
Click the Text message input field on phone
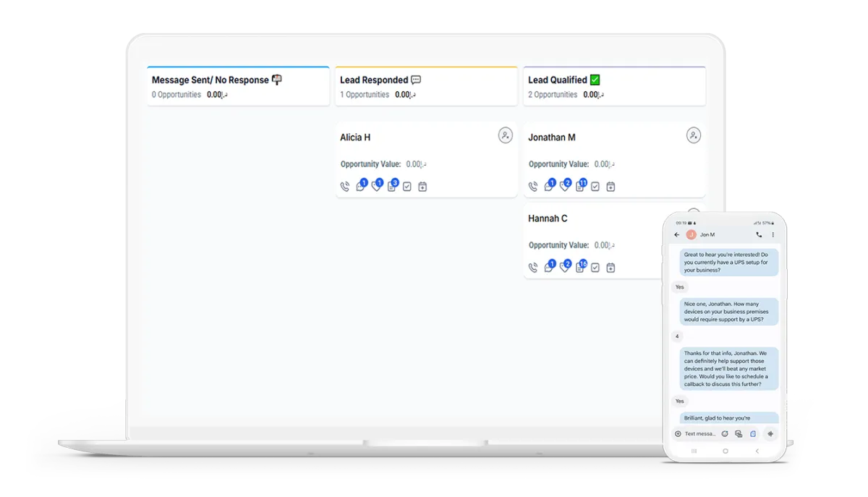[700, 434]
